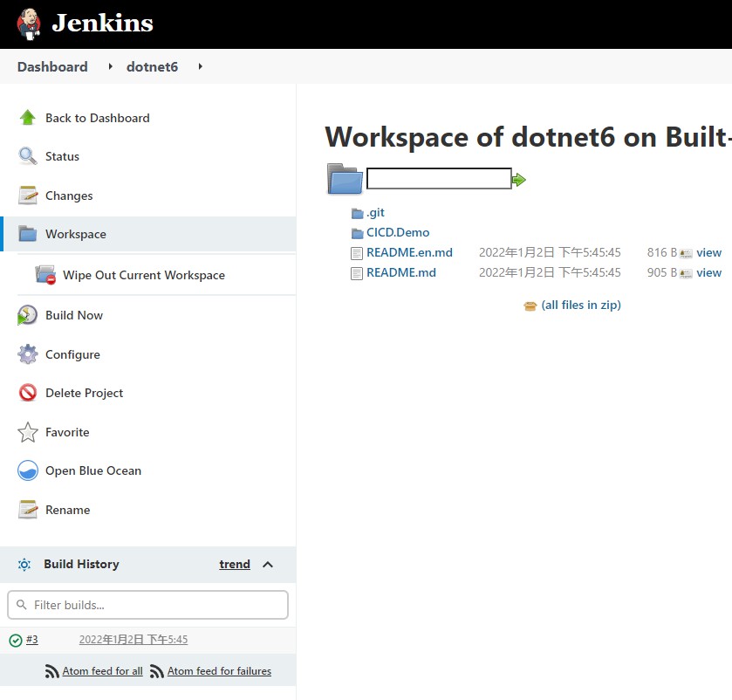The width and height of the screenshot is (732, 700).
Task: Select Rename in the sidebar
Action: click(x=67, y=510)
